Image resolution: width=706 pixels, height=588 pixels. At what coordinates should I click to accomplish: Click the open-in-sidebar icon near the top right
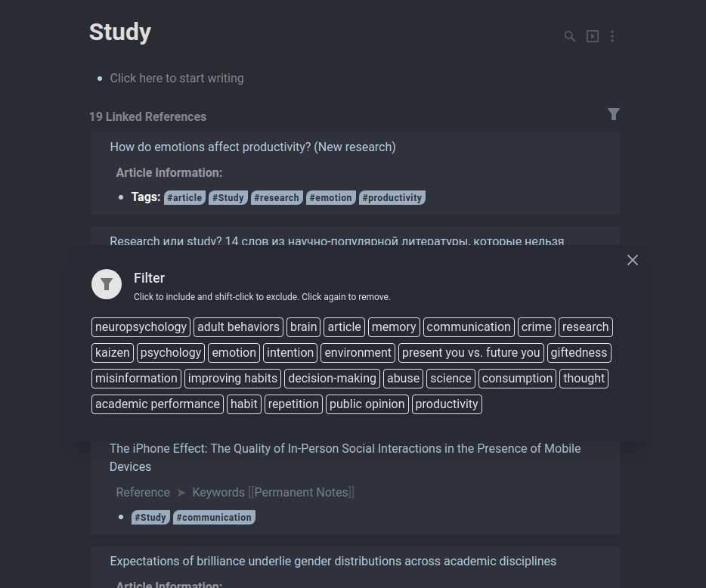coord(592,36)
